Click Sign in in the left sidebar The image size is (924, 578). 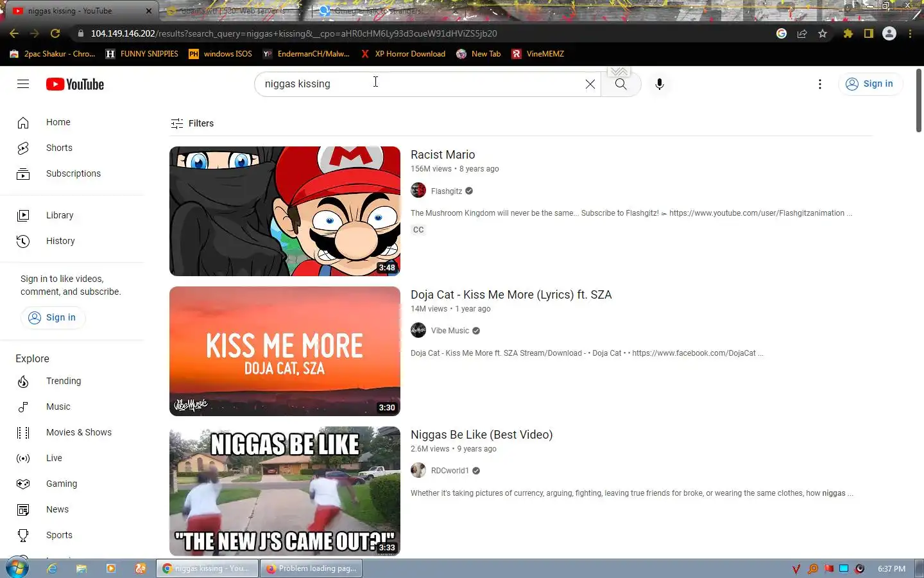(53, 317)
